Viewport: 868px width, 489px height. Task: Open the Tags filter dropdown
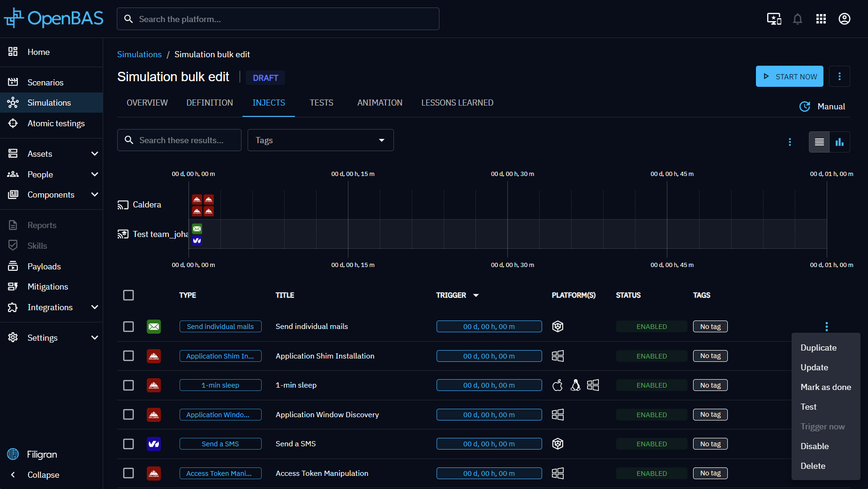point(320,140)
